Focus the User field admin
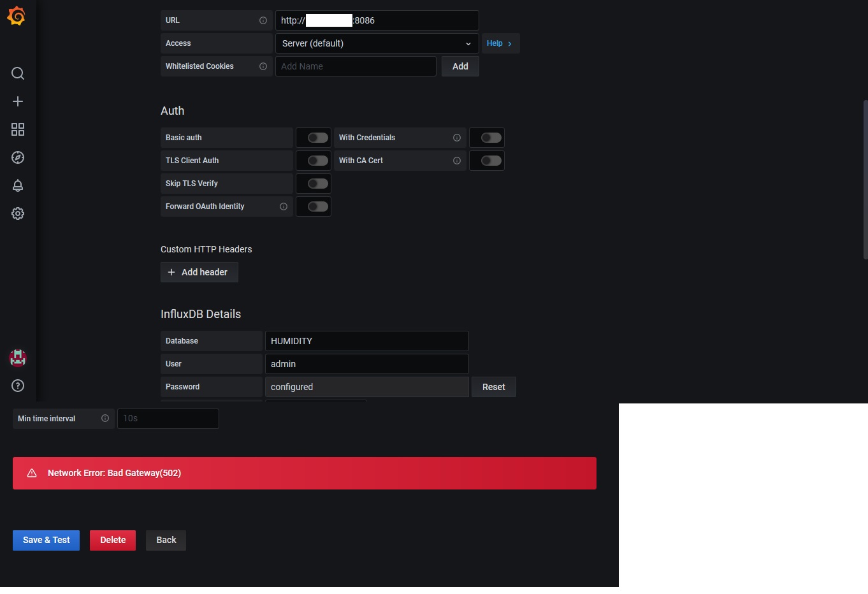 366,364
